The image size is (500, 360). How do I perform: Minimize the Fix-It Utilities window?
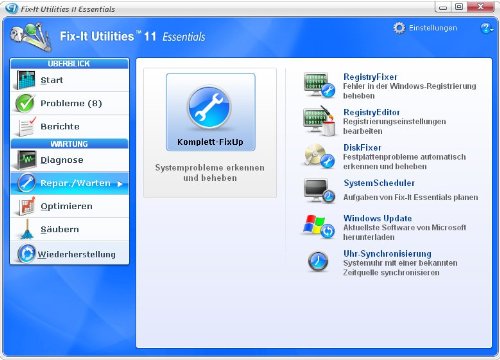click(443, 7)
